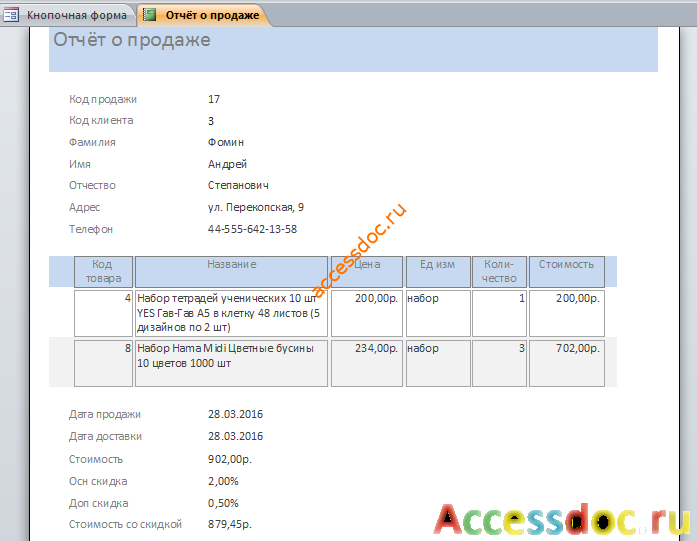Image resolution: width=697 pixels, height=541 pixels.
Task: Click the Название column header
Action: coord(232,271)
